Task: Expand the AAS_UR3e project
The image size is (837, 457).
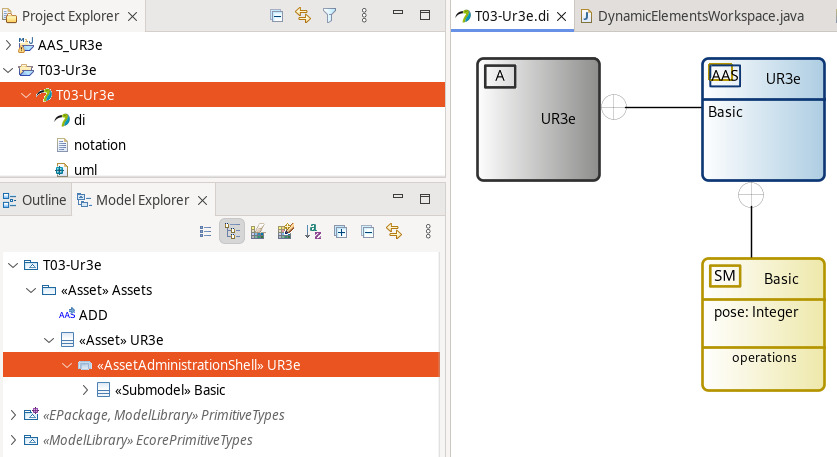Action: 8,45
